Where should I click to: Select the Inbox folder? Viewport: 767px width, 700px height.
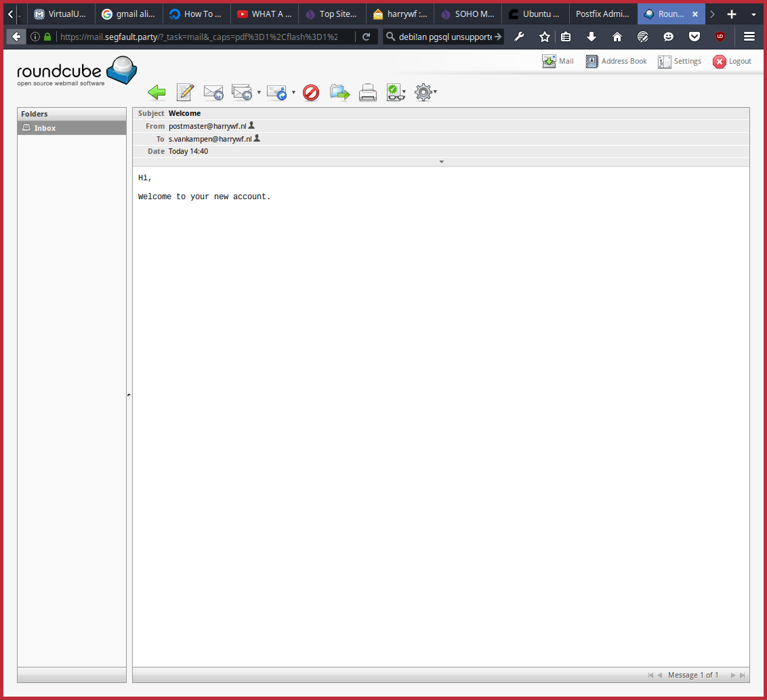click(45, 128)
